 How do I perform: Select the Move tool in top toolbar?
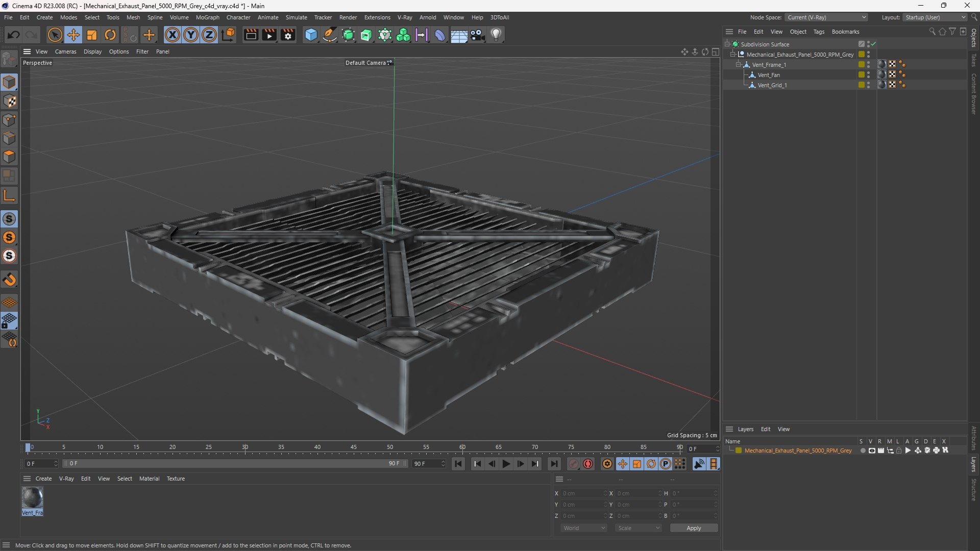click(73, 35)
